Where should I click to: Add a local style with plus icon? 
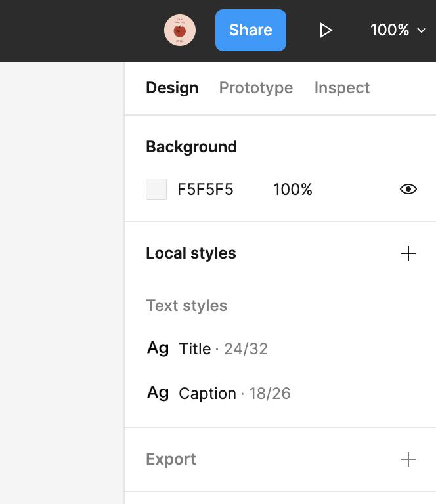coord(408,253)
